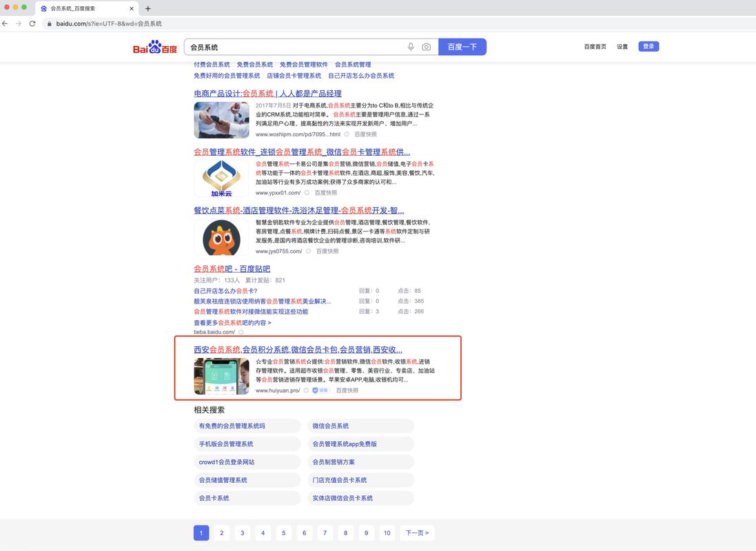Click related search 会员卡系统
The image size is (756, 551).
[247, 499]
